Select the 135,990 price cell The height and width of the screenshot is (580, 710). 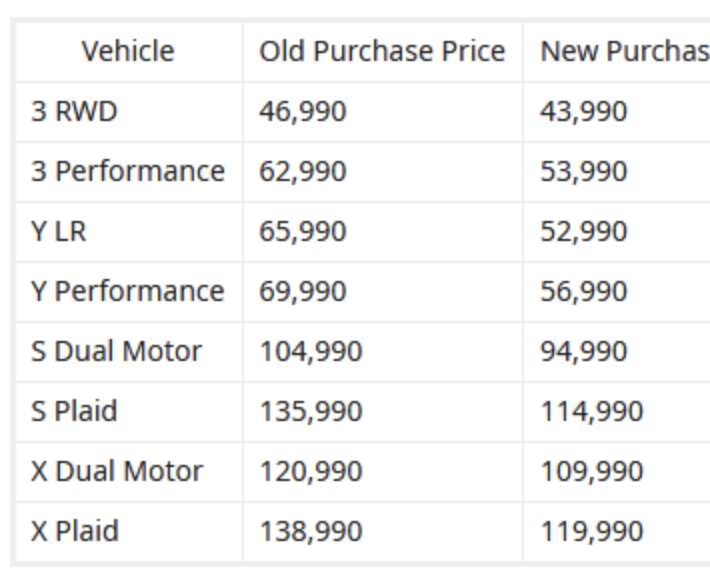click(x=311, y=411)
